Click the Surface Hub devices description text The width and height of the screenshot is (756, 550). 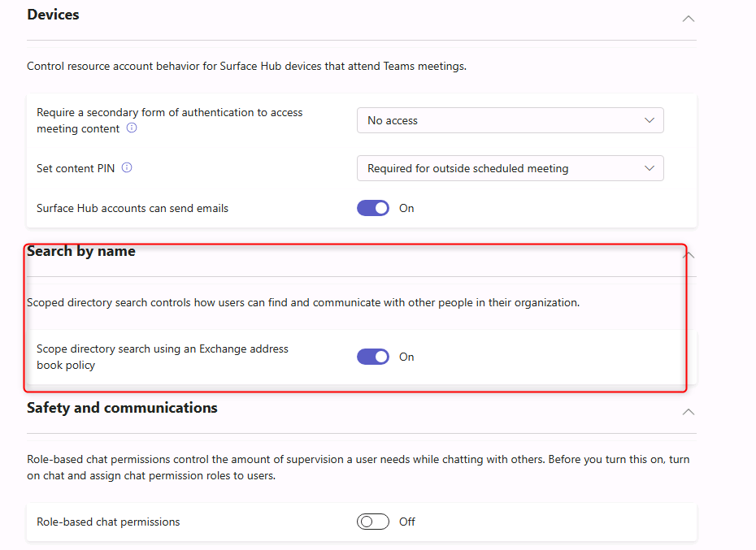pos(246,66)
